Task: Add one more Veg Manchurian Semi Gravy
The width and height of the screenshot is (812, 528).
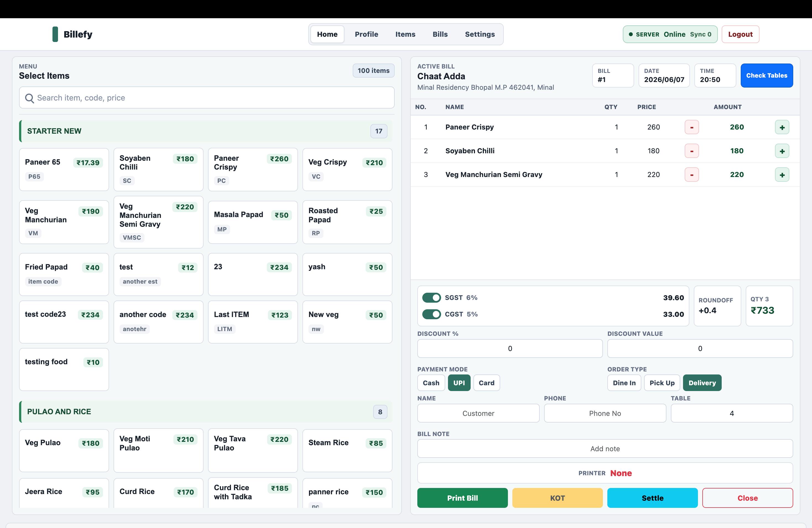Action: [782, 175]
